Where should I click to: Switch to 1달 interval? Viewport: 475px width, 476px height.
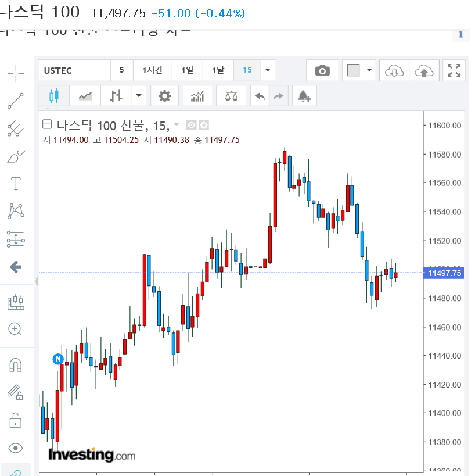coord(218,70)
